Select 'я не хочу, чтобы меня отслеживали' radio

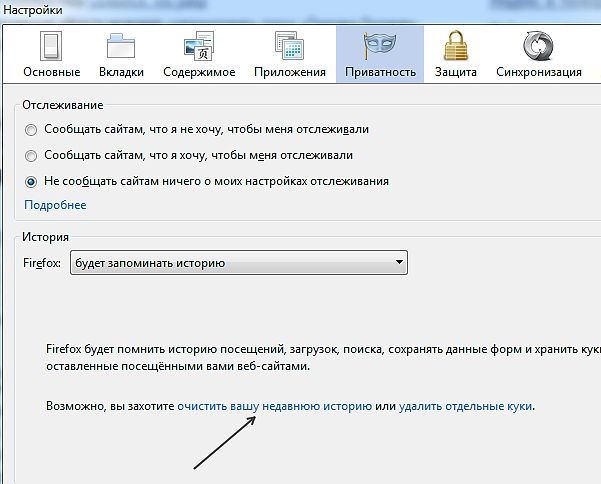pos(31,130)
